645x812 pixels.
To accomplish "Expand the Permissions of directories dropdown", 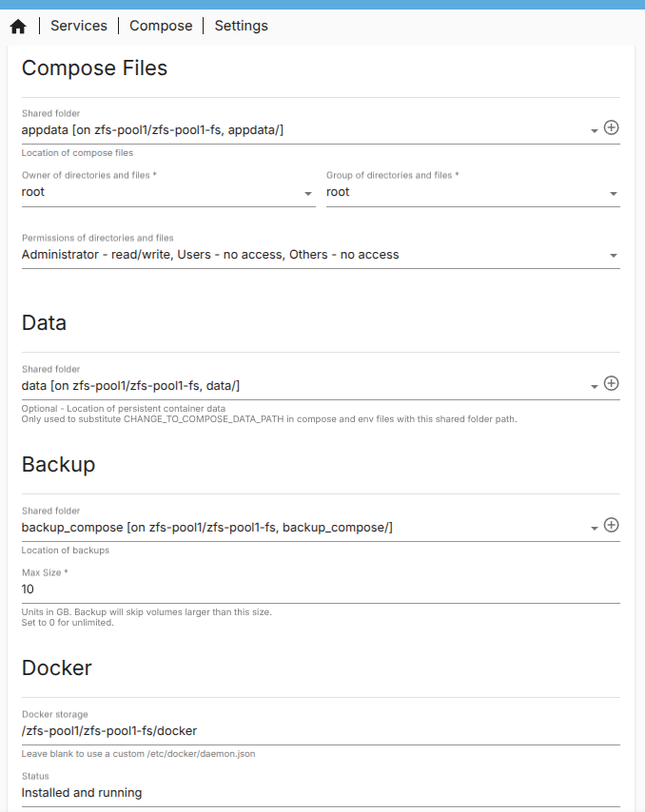I will click(x=614, y=256).
